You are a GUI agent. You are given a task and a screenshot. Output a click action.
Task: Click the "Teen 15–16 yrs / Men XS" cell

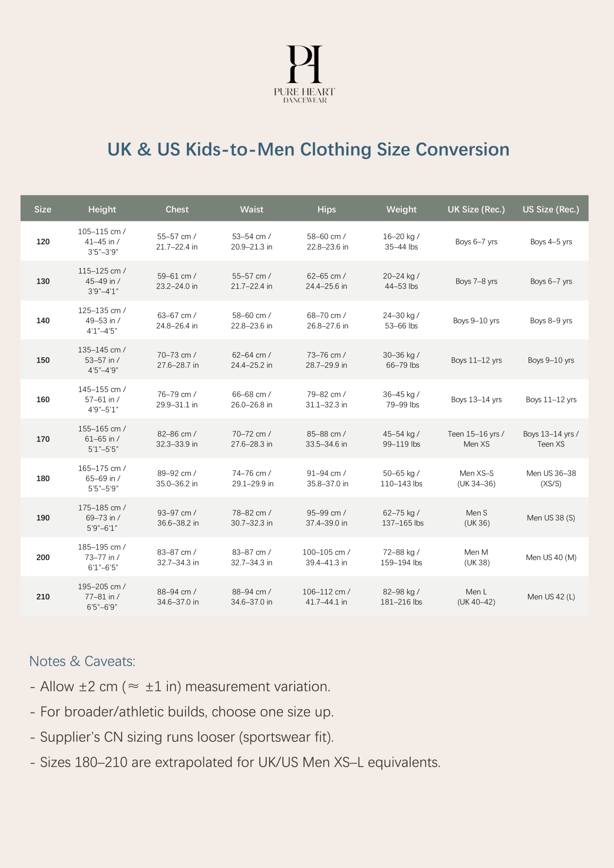pos(476,439)
